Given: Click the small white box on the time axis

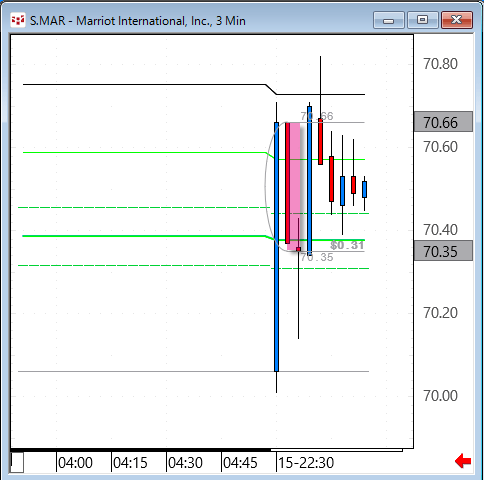Looking at the screenshot, I should 17,462.
